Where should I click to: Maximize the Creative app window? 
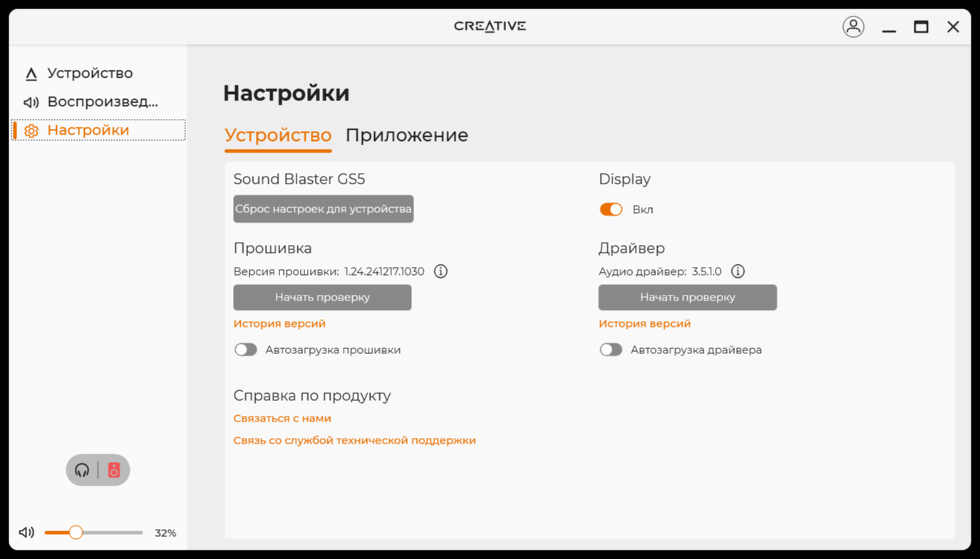(x=921, y=27)
